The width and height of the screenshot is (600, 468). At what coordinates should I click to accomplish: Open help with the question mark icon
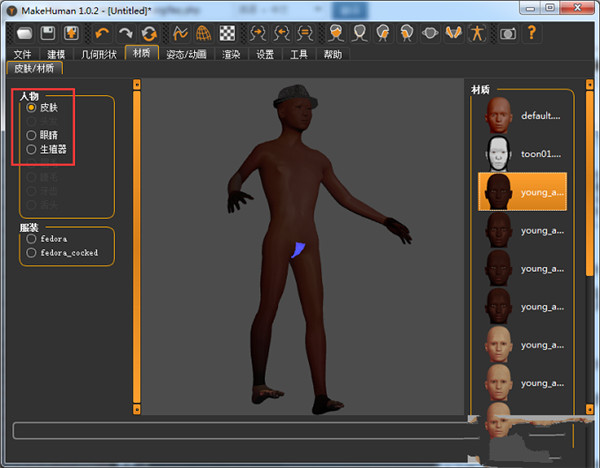(x=532, y=33)
